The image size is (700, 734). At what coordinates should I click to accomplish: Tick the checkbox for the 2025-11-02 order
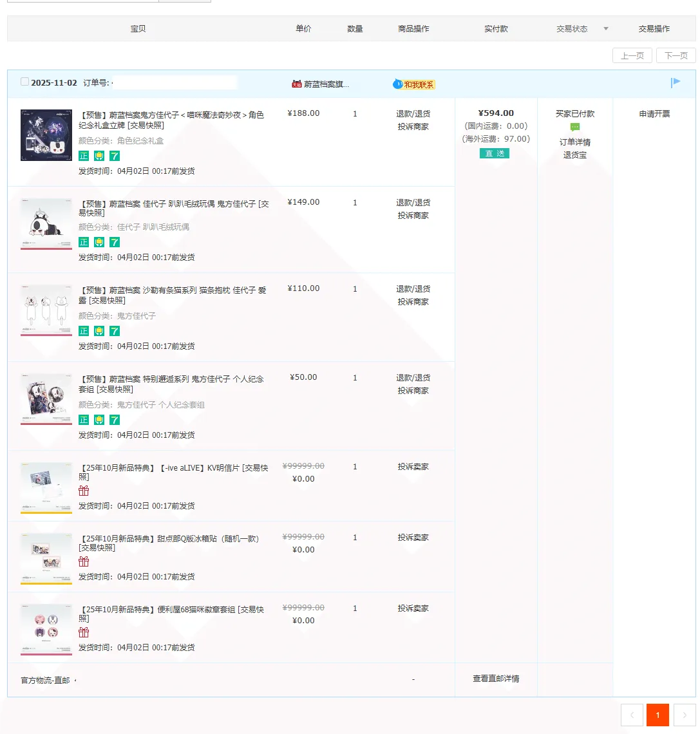(x=24, y=82)
